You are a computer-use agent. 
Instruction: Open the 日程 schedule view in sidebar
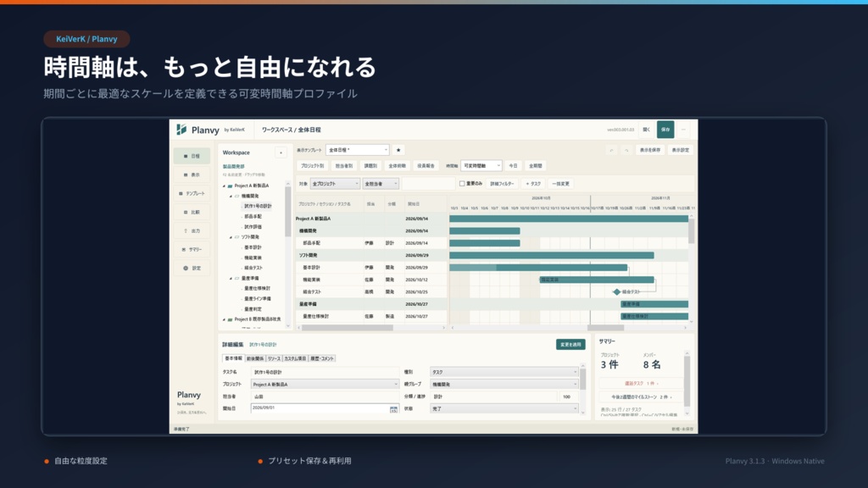[x=192, y=156]
